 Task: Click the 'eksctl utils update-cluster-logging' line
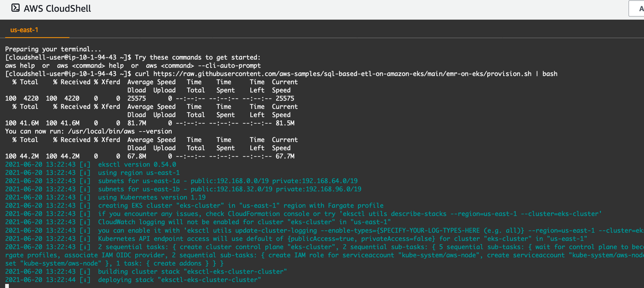tap(325, 230)
